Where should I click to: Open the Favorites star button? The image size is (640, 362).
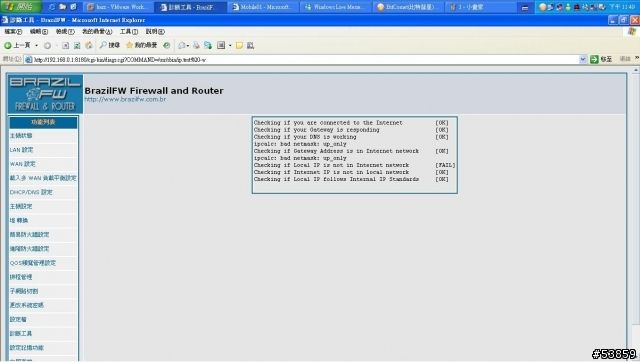click(x=141, y=45)
